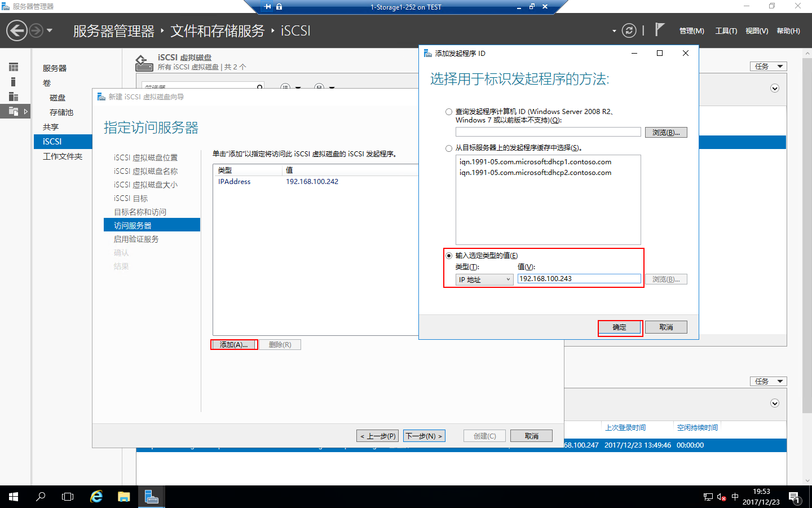
Task: Click 下一步(N) in the wizard
Action: [424, 436]
